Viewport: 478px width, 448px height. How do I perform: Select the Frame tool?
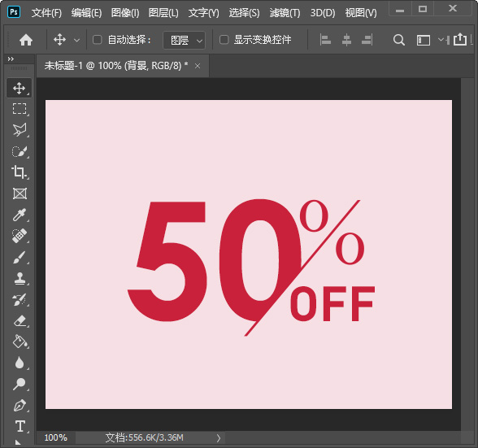coord(20,194)
